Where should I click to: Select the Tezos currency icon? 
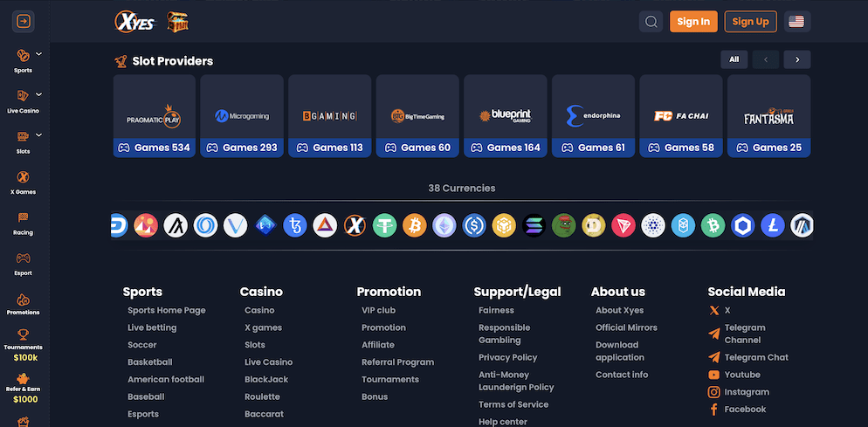(295, 225)
